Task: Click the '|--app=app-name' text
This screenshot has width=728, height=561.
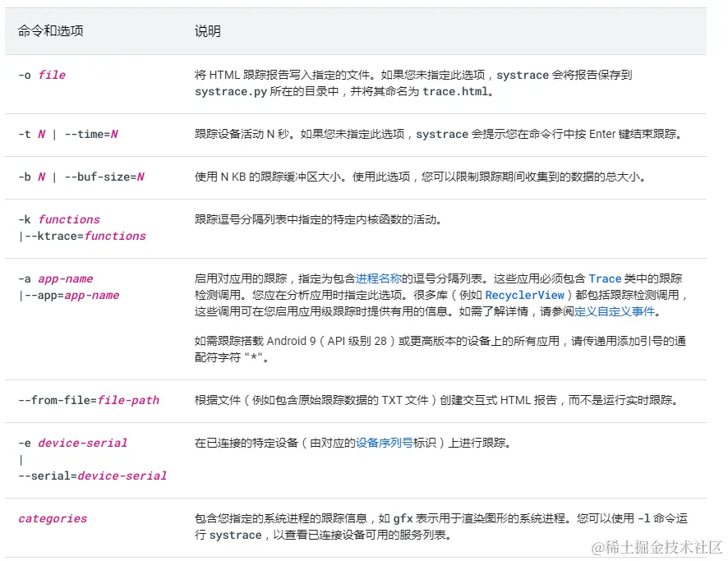Action: 69,295
